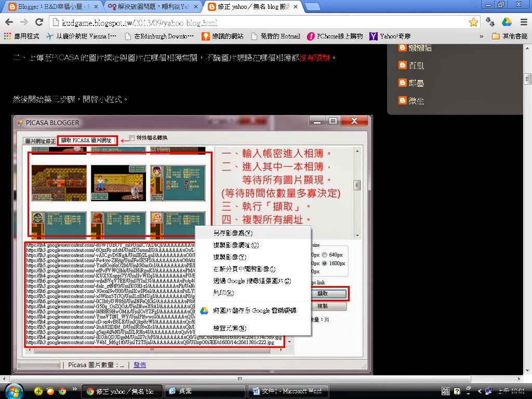Click the page scroll-down arrow
Image resolution: width=532 pixels, height=399 pixels.
click(527, 370)
